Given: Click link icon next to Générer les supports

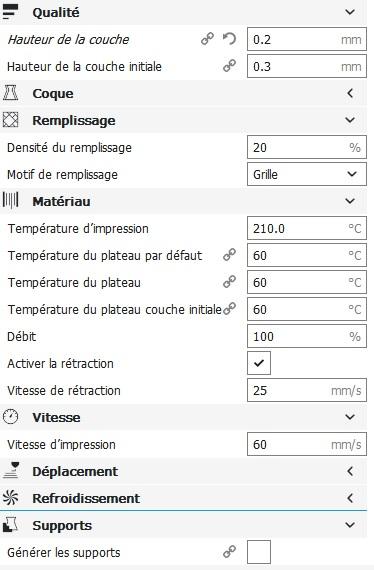Looking at the screenshot, I should [229, 551].
